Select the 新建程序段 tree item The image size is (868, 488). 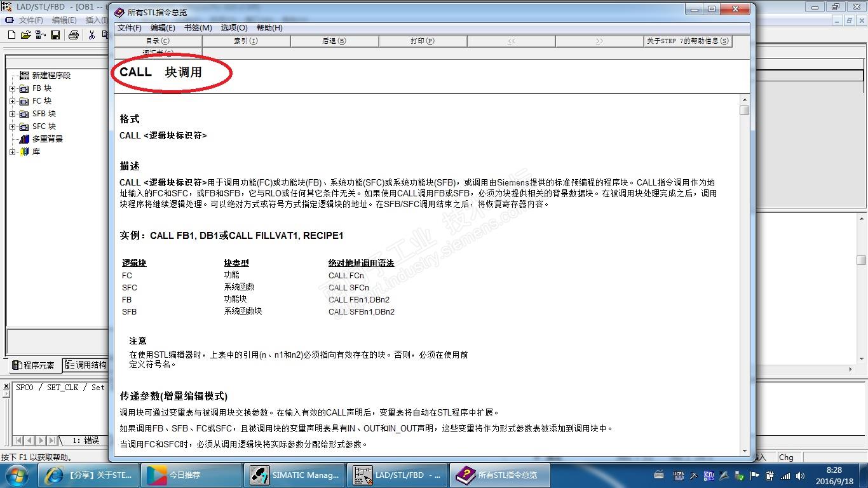51,76
